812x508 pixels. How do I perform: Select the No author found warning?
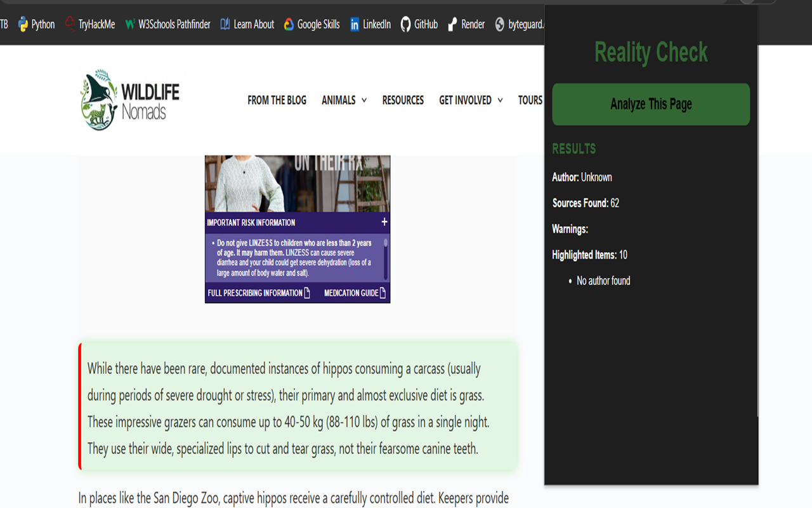point(603,281)
